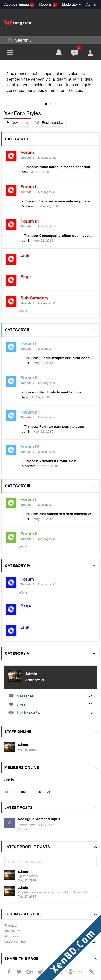The width and height of the screenshot is (101, 980).
Task: Open Reports in top bar
Action: click(48, 5)
